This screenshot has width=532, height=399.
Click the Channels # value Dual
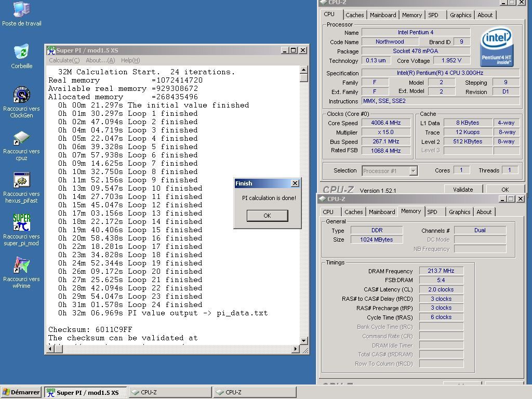point(480,230)
